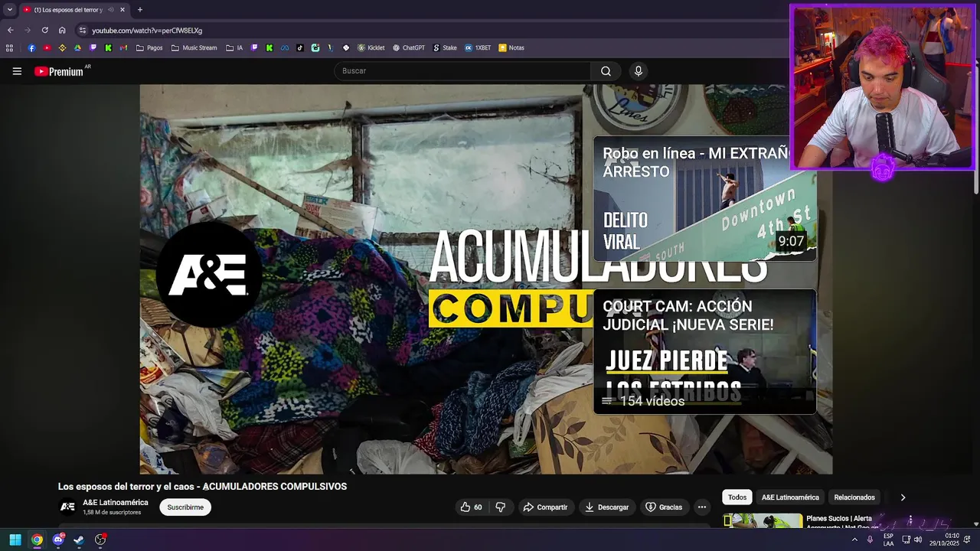Click in the Buscar search field
Image resolution: width=980 pixels, height=551 pixels.
(462, 71)
